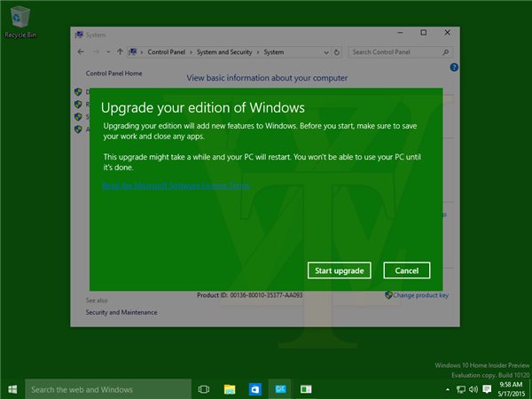
Task: Cancel the Windows edition upgrade
Action: 406,270
